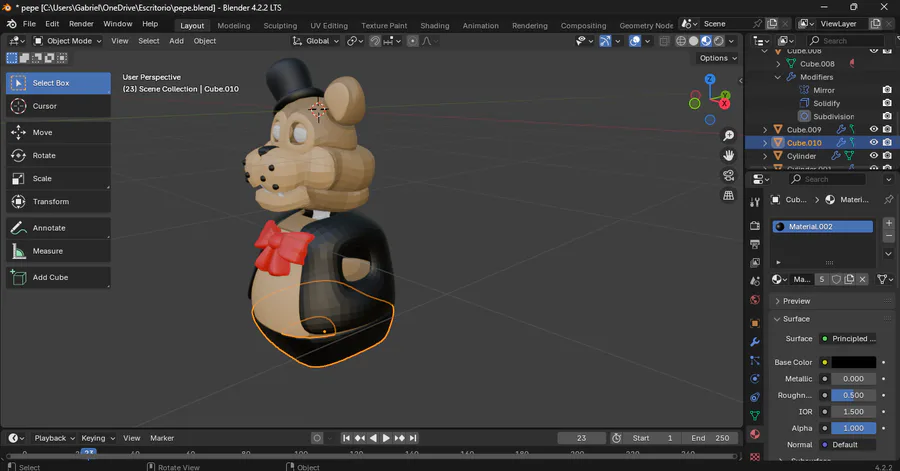Image resolution: width=900 pixels, height=471 pixels.
Task: Open the Object Data properties tab icon
Action: (755, 415)
